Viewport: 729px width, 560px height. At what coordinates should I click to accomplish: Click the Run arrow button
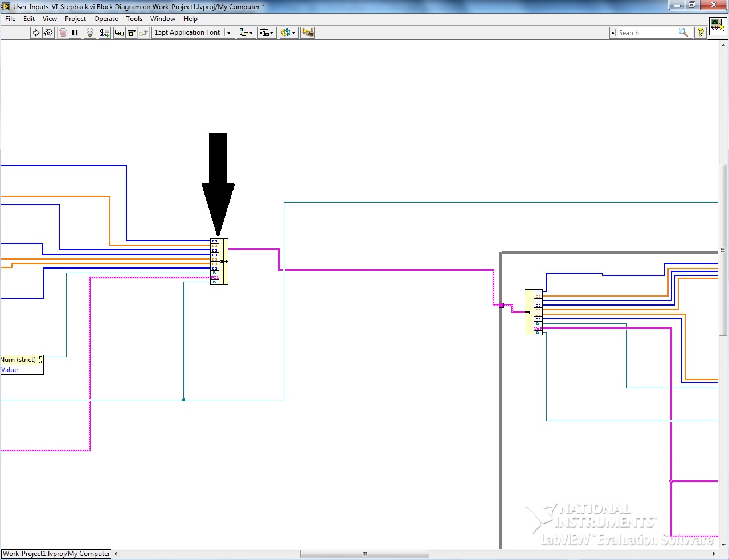point(36,32)
